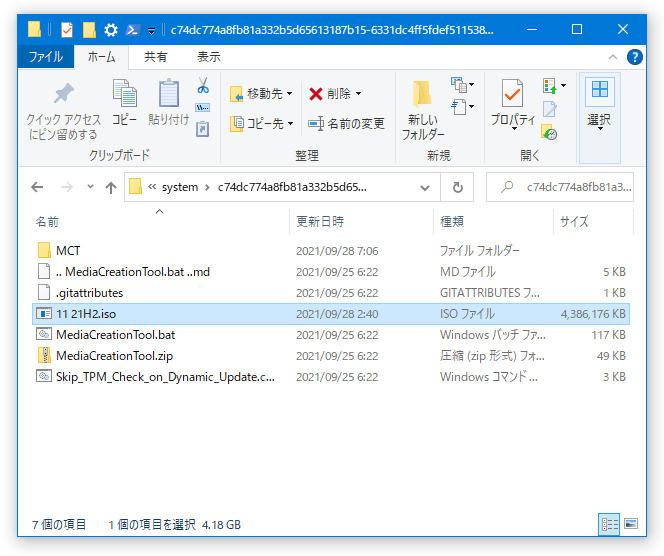
Task: Select the .. MediaCreationTool.bat ..md file
Action: 331,272
